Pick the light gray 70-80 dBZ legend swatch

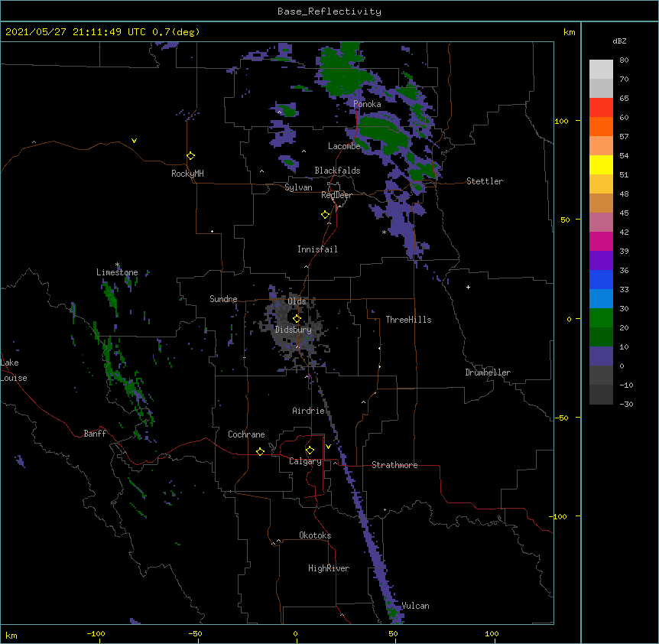tap(601, 70)
